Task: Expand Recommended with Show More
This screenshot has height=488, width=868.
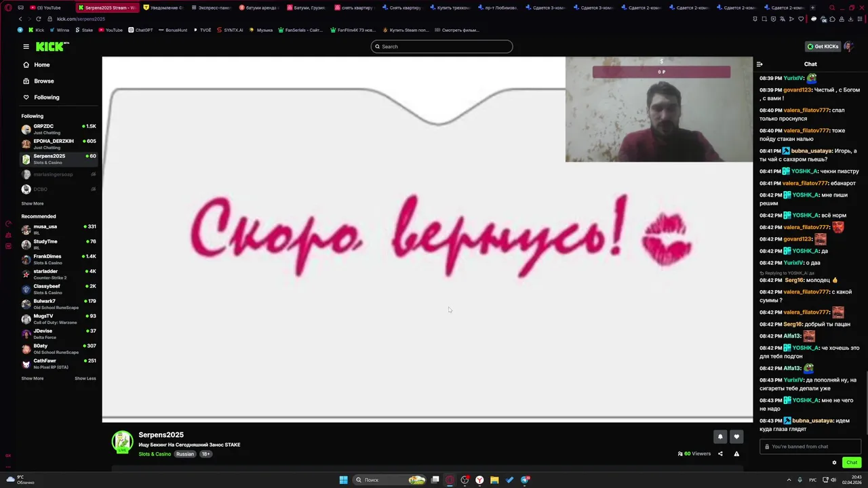Action: pos(32,378)
